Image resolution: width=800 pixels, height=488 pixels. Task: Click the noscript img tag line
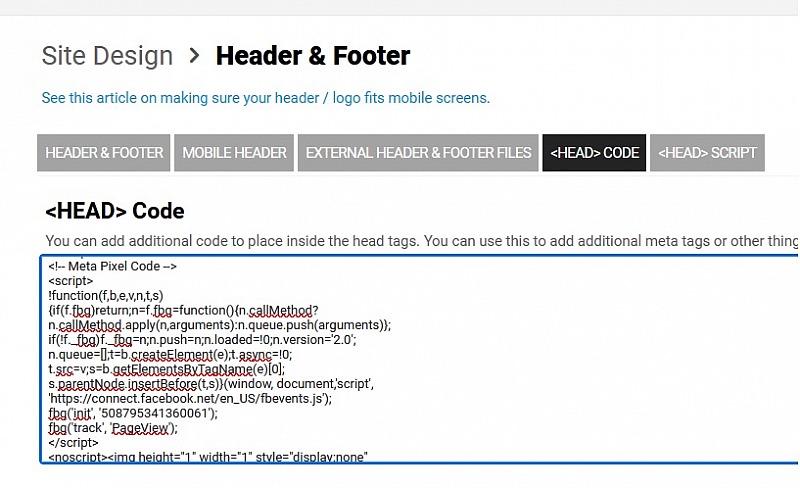208,457
